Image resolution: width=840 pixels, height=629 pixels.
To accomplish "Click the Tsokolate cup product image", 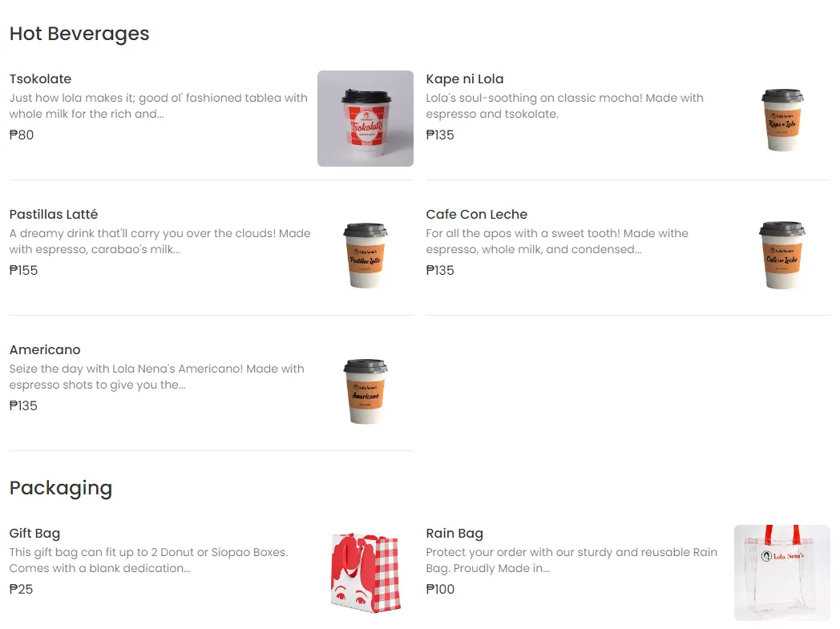I will [365, 119].
